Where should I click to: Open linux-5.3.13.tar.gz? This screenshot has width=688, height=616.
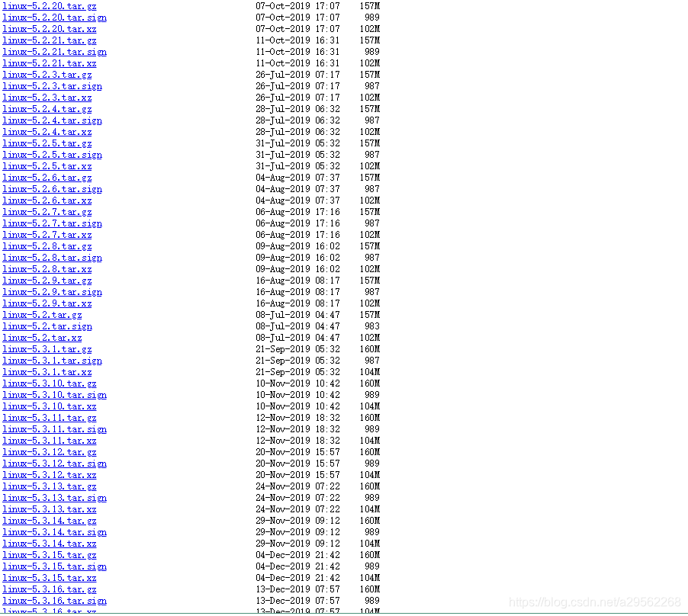click(49, 486)
